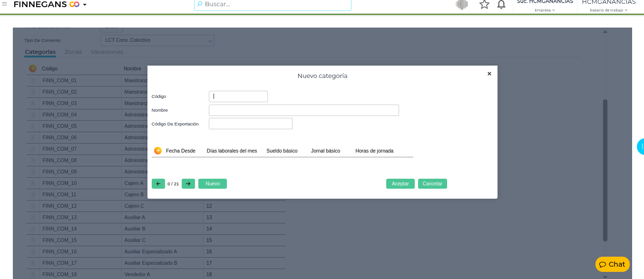
Task: Select the FINN_COM_12 code cell
Action: [x=80, y=206]
